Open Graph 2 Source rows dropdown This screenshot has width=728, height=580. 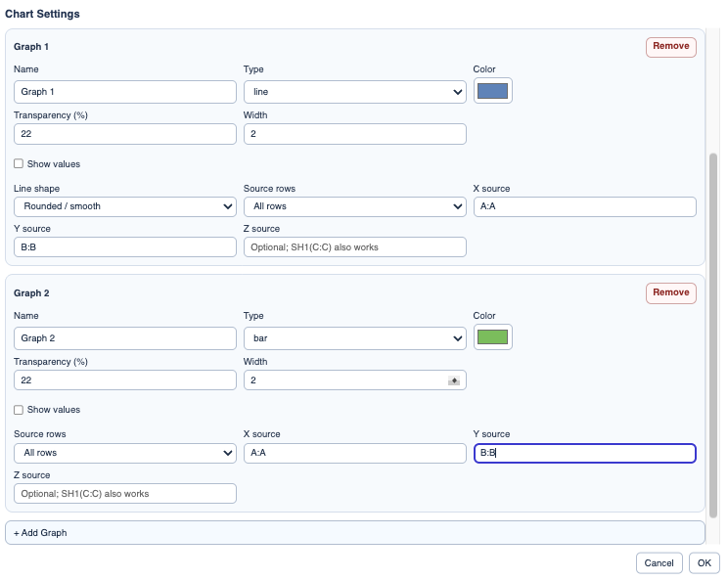[x=125, y=453]
